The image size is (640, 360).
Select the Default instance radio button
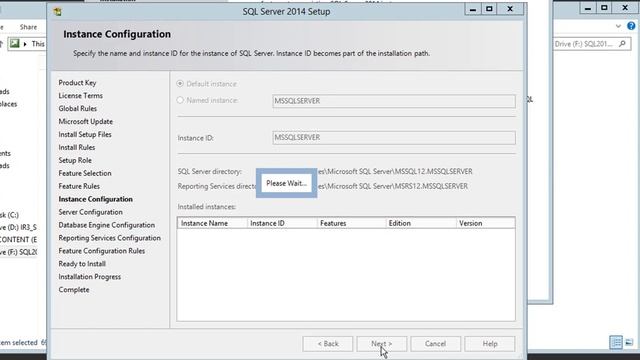tap(180, 84)
